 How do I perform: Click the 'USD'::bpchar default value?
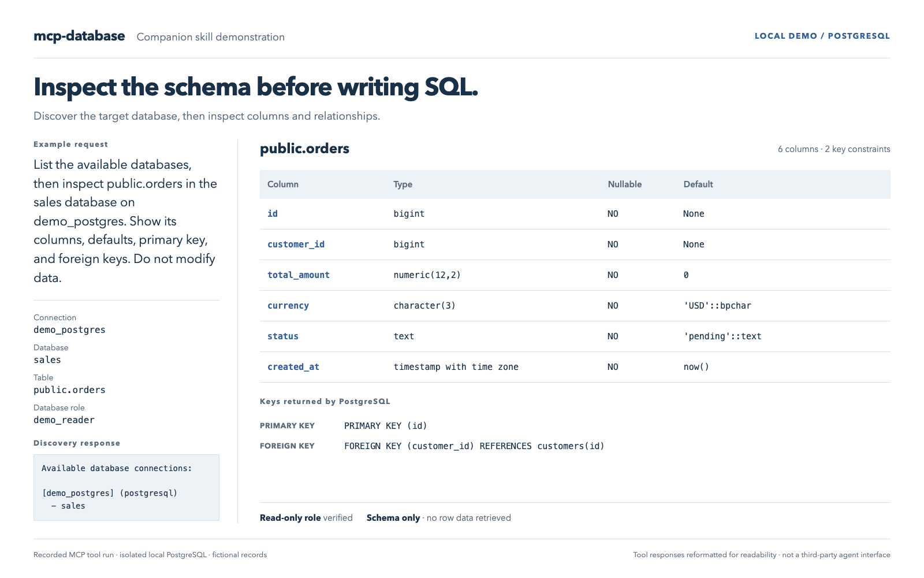[x=717, y=306]
